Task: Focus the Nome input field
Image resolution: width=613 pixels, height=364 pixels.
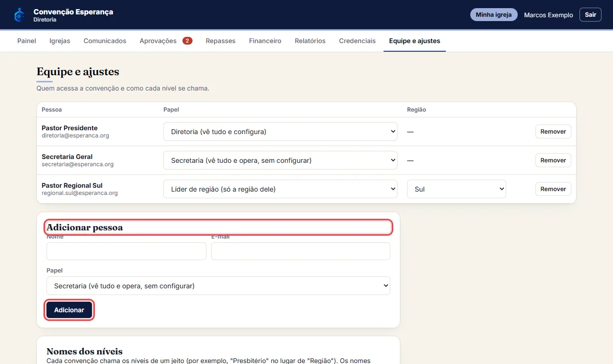Action: click(x=126, y=251)
